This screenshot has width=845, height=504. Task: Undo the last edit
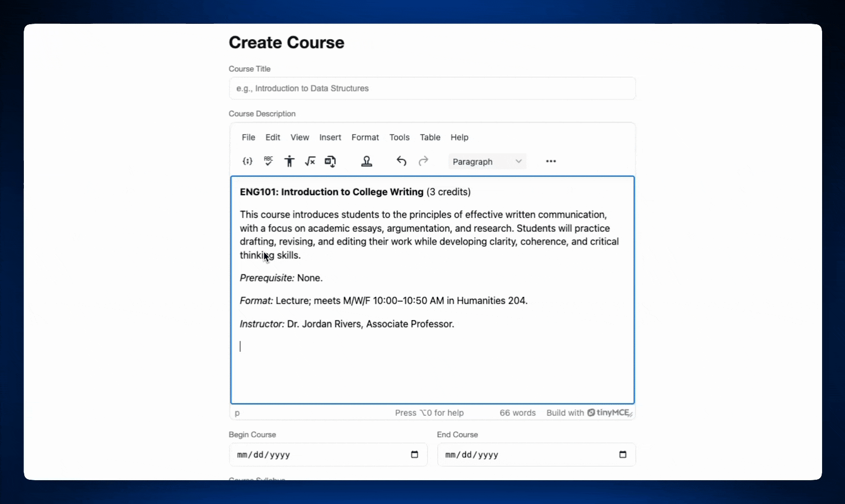401,161
